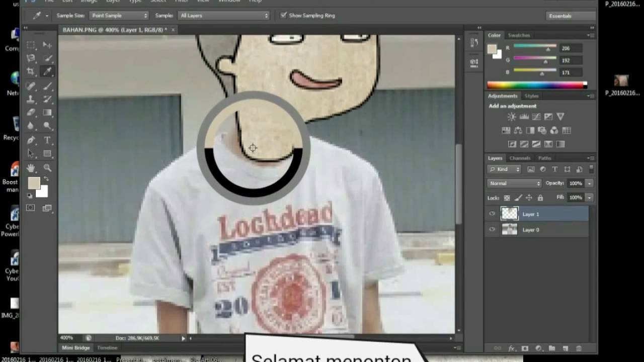Select the Blur tool

(x=31, y=126)
